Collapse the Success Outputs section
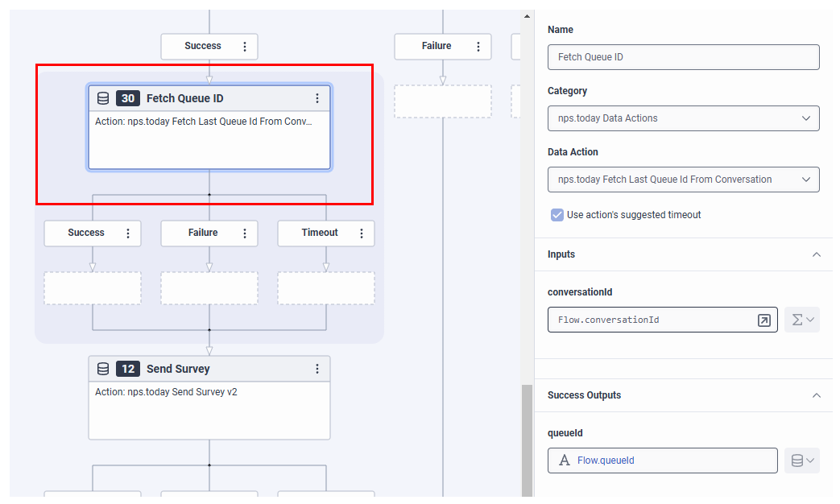This screenshot has width=840, height=504. pyautogui.click(x=816, y=395)
